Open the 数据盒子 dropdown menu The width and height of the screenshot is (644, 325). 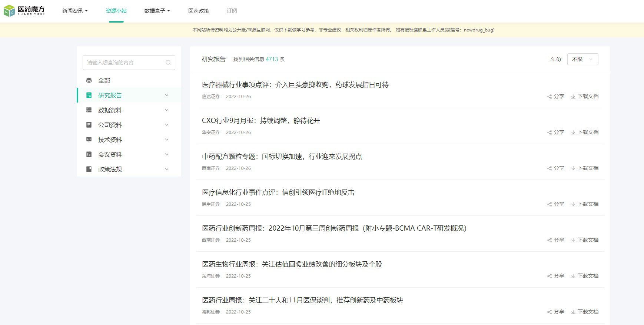coord(157,11)
